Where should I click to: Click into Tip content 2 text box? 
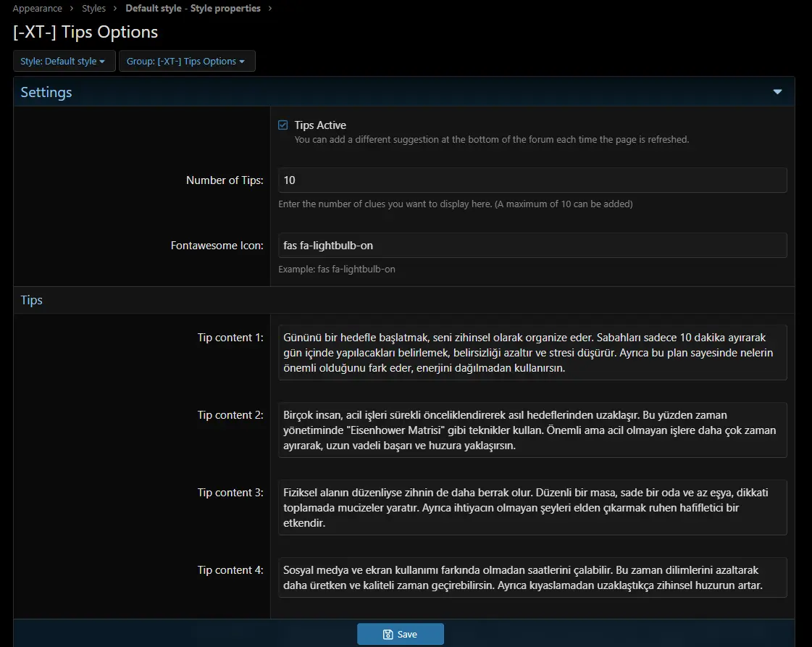coord(532,430)
